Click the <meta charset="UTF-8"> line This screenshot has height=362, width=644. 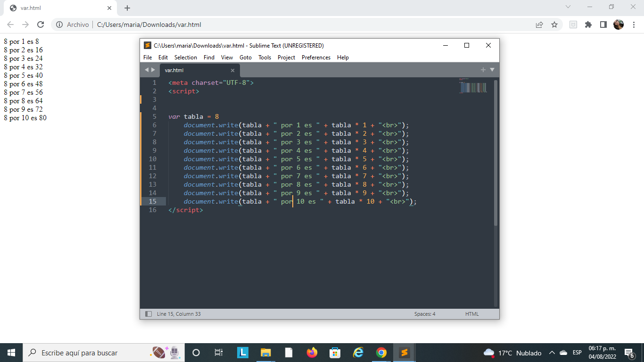coord(211,82)
